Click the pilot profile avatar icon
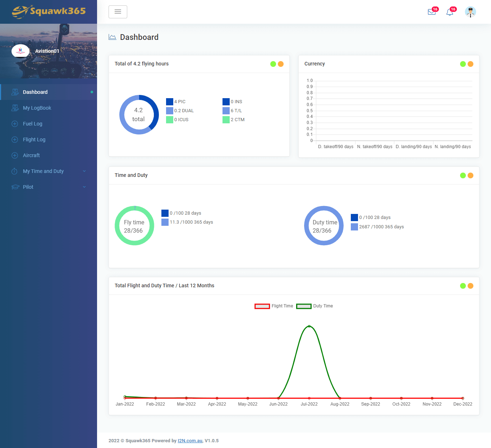The width and height of the screenshot is (491, 448). (x=471, y=12)
